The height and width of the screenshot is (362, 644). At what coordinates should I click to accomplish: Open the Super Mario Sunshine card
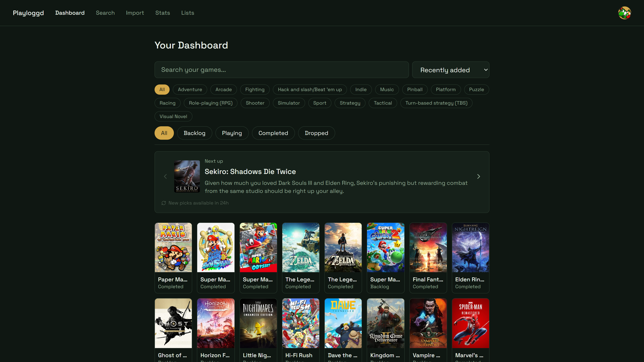(216, 258)
